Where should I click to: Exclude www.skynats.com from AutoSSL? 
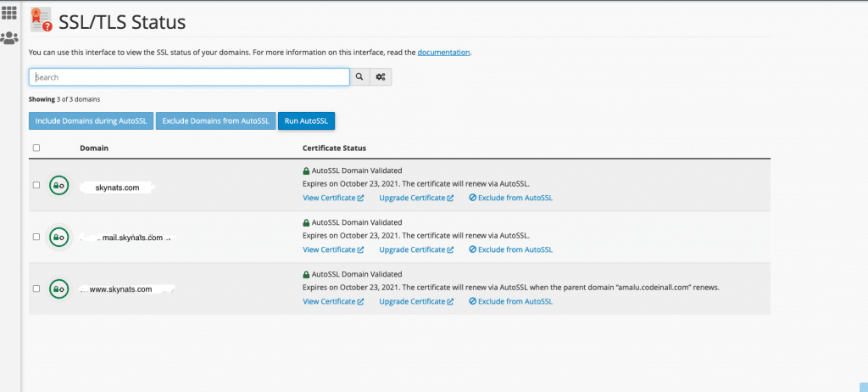click(x=511, y=301)
